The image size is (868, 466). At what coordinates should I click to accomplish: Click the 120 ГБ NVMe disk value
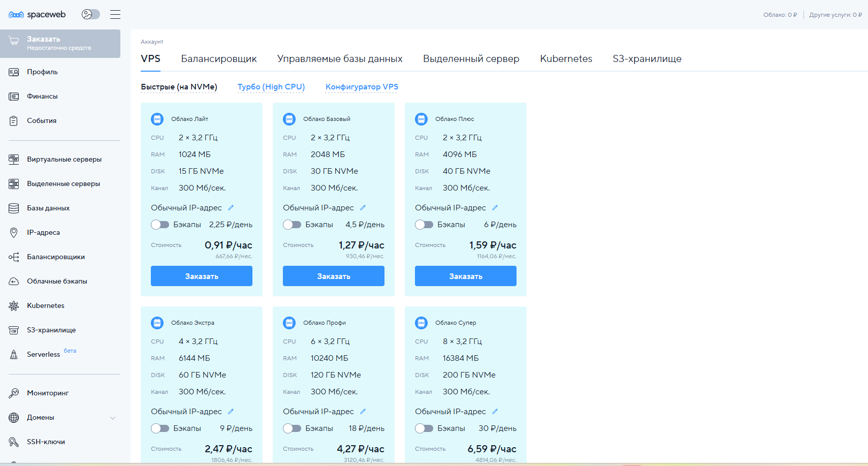pyautogui.click(x=336, y=375)
